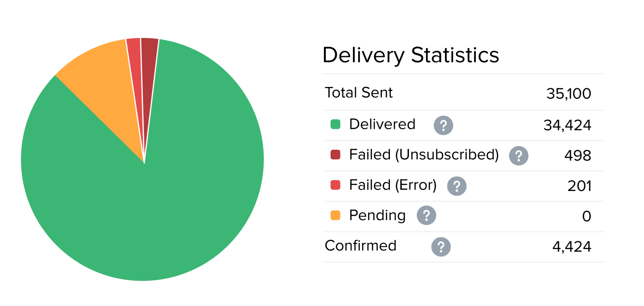
Task: Click the Confirmed row label
Action: (360, 246)
